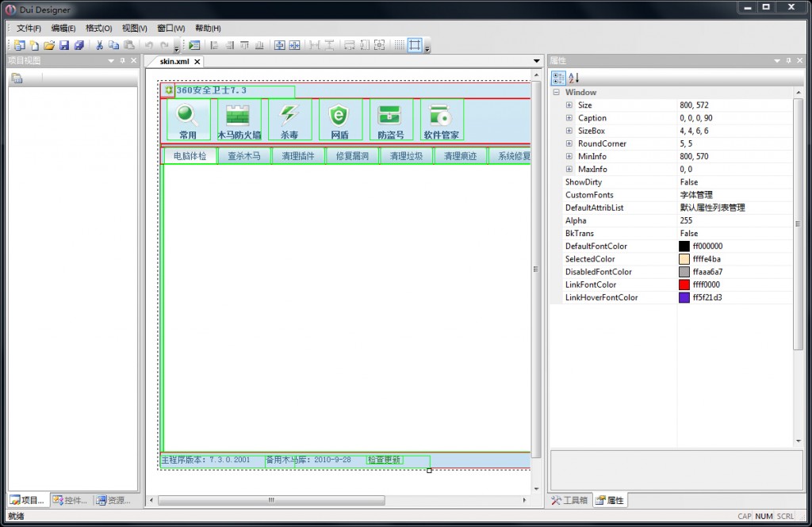Open the 帮助(H) menu
The height and width of the screenshot is (527, 812).
[x=208, y=29]
